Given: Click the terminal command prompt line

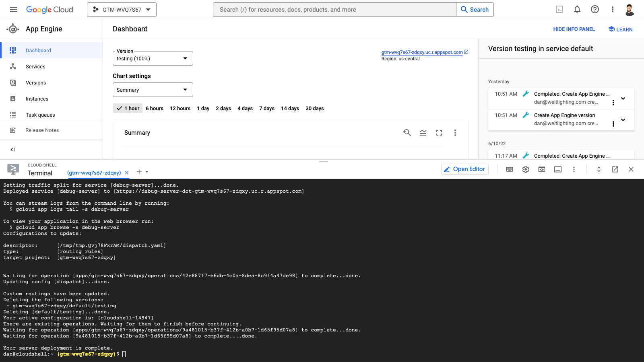Looking at the screenshot, I should pos(64,354).
